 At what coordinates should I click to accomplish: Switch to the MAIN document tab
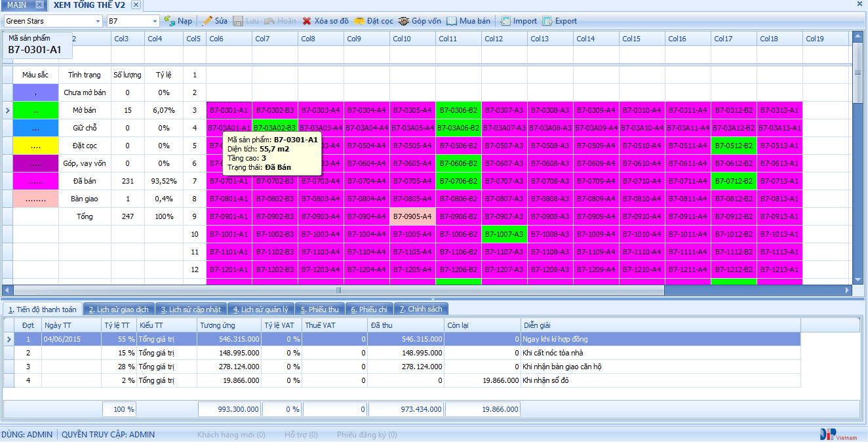(17, 5)
